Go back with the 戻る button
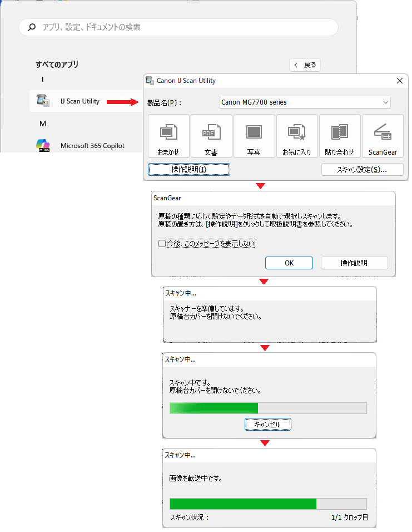The image size is (412, 532). (x=305, y=65)
